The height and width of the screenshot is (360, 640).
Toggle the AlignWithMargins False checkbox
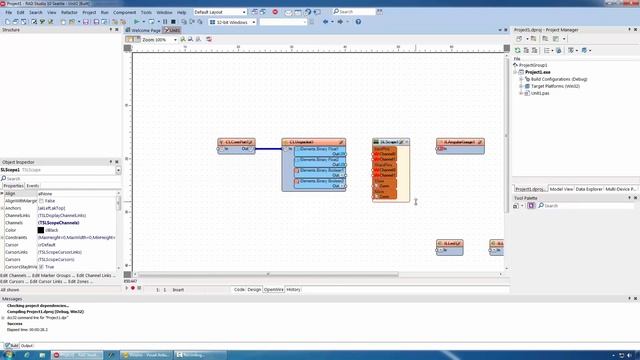[41, 201]
